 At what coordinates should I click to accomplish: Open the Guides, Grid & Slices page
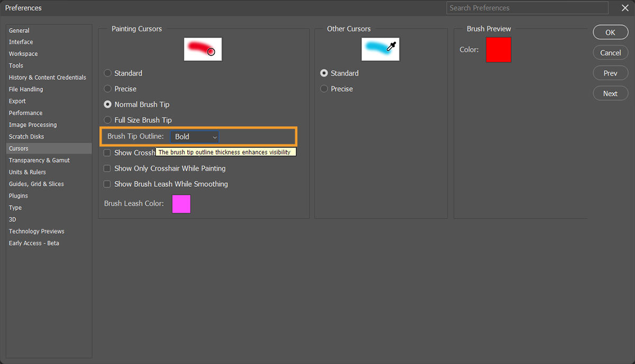tap(35, 184)
